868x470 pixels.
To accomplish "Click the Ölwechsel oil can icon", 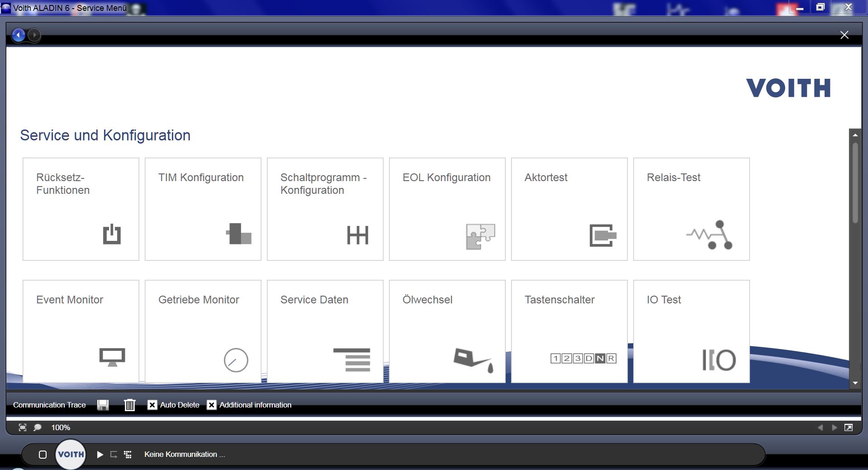I will click(474, 360).
